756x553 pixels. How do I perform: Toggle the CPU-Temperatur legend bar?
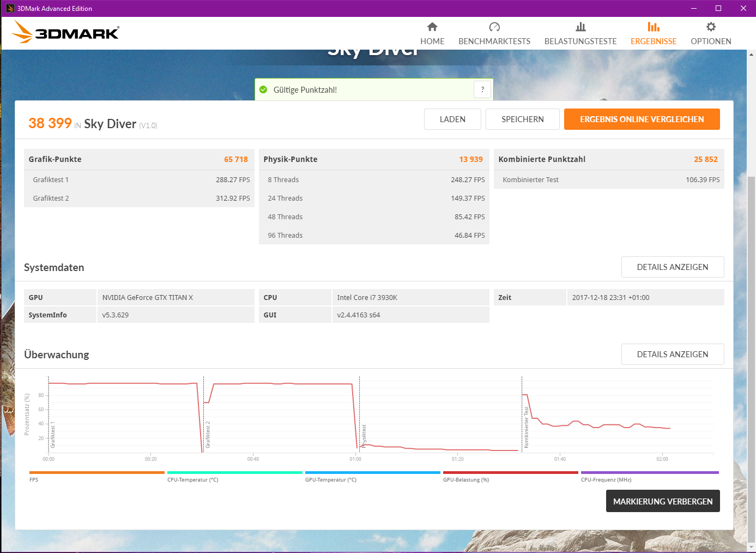[x=235, y=472]
